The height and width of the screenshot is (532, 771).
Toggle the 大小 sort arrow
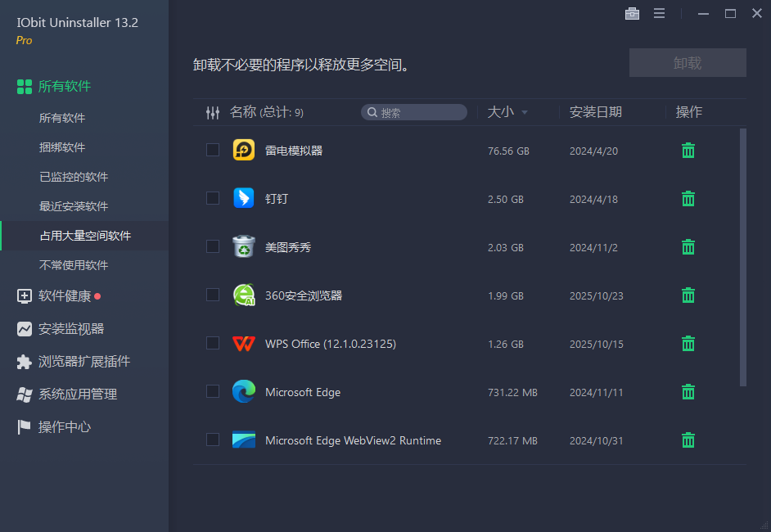pyautogui.click(x=525, y=113)
